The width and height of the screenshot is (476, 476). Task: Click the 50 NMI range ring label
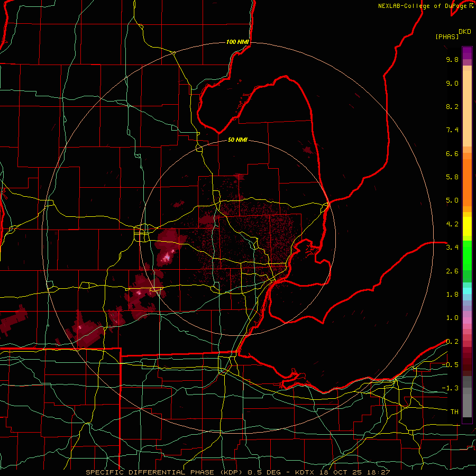click(x=237, y=140)
